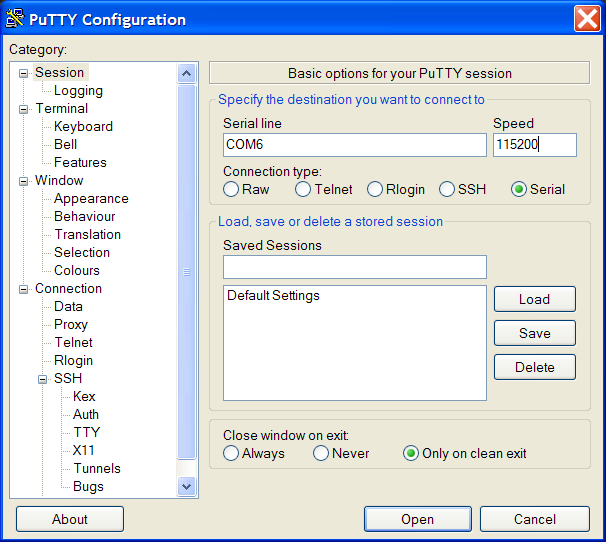Open the Terminal category
This screenshot has height=542, width=606.
[x=62, y=108]
